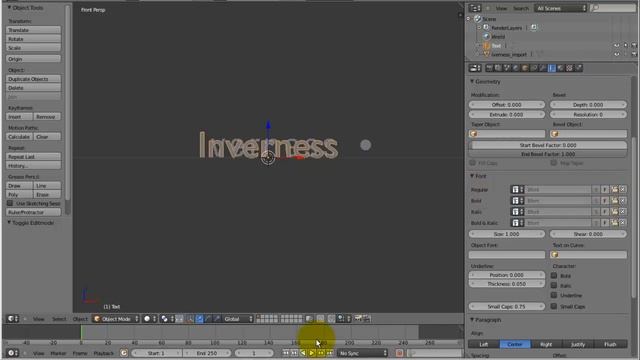Open the Bold font file browser icon
This screenshot has width=640, height=360.
pos(614,200)
